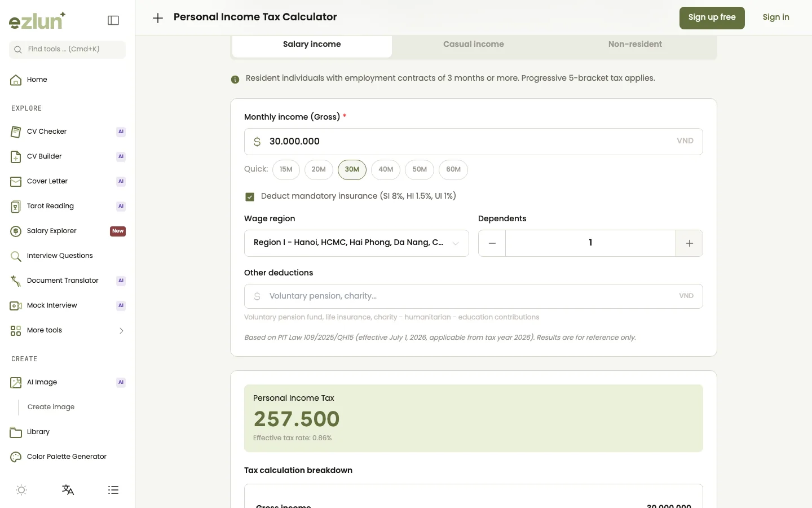Select the 30M quick amount
812x508 pixels.
tap(352, 169)
